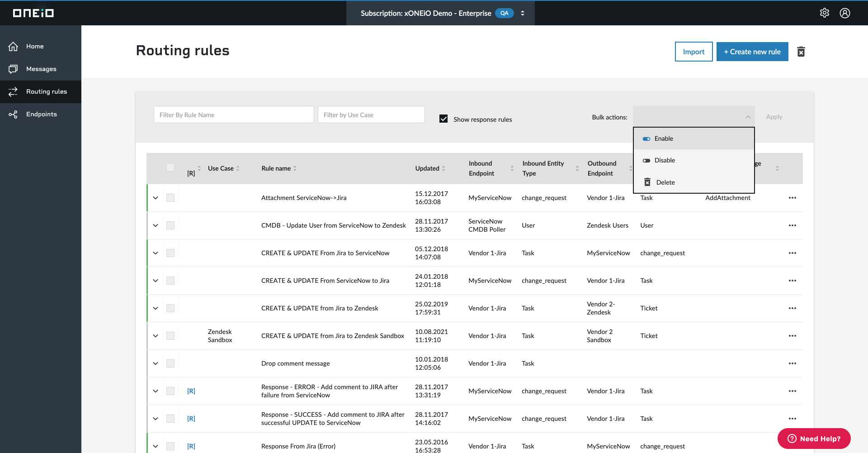
Task: Click the AddAttachment cell in the first row
Action: coord(728,198)
